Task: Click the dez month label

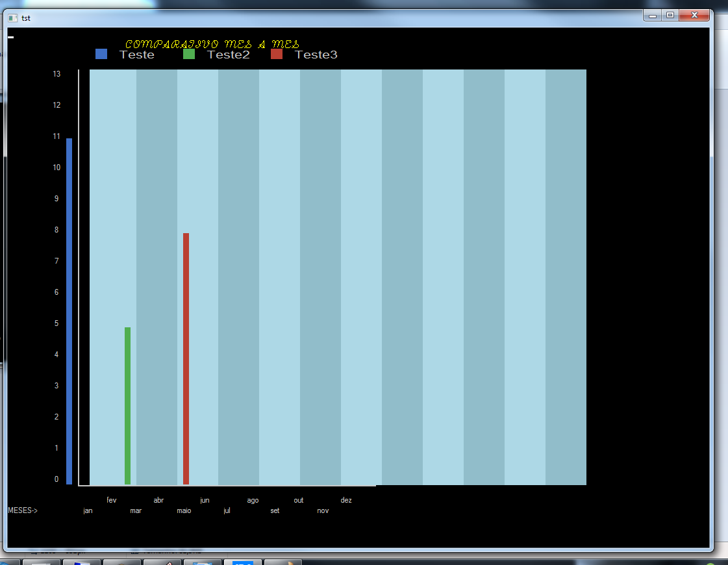Action: point(346,500)
